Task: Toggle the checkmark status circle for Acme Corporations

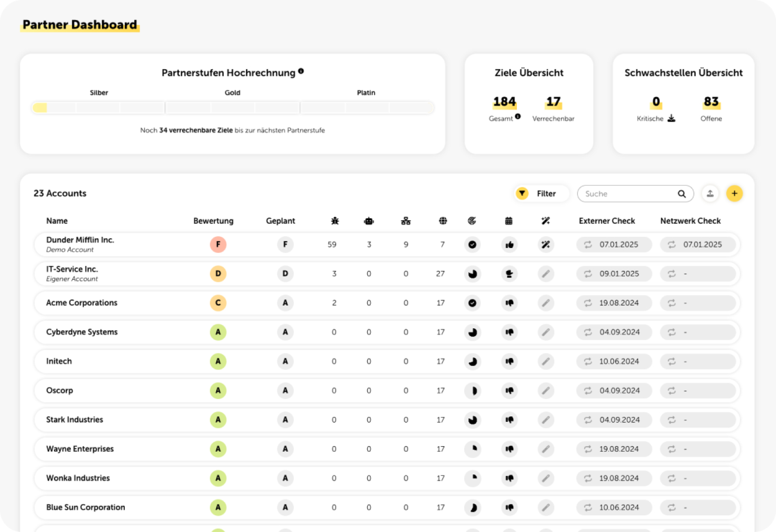Action: pyautogui.click(x=472, y=303)
